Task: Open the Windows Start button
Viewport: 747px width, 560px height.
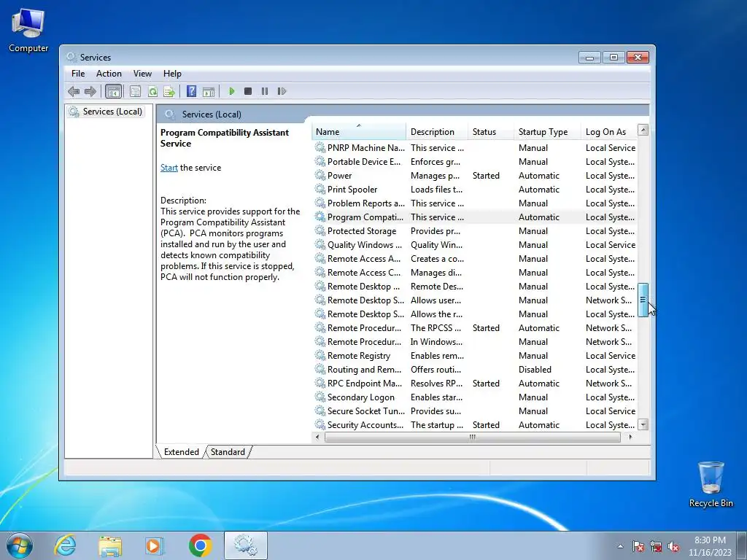Action: click(x=20, y=545)
